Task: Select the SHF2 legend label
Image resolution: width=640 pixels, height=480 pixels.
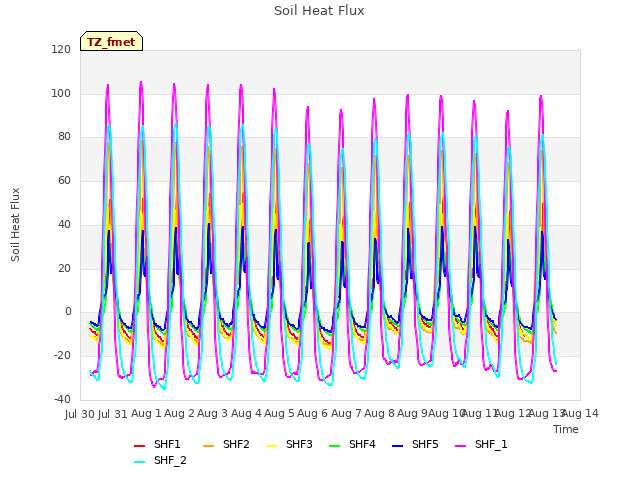Action: point(236,444)
